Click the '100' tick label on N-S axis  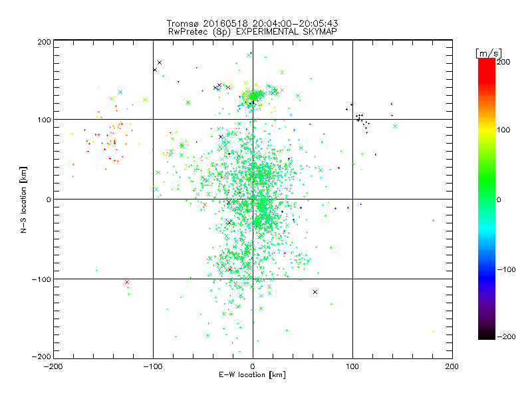[x=44, y=120]
